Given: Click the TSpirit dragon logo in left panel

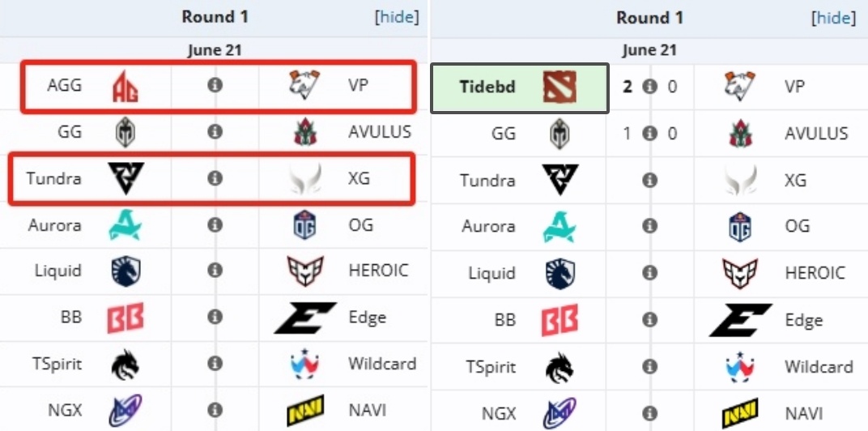Looking at the screenshot, I should coord(126,365).
